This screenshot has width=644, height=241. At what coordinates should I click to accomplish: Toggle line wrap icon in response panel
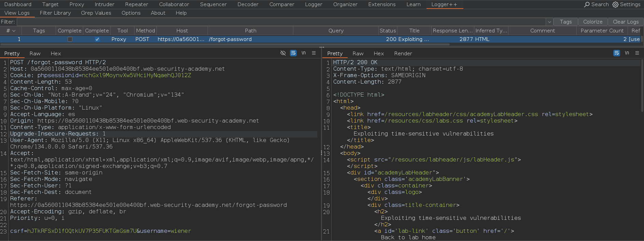click(x=616, y=53)
